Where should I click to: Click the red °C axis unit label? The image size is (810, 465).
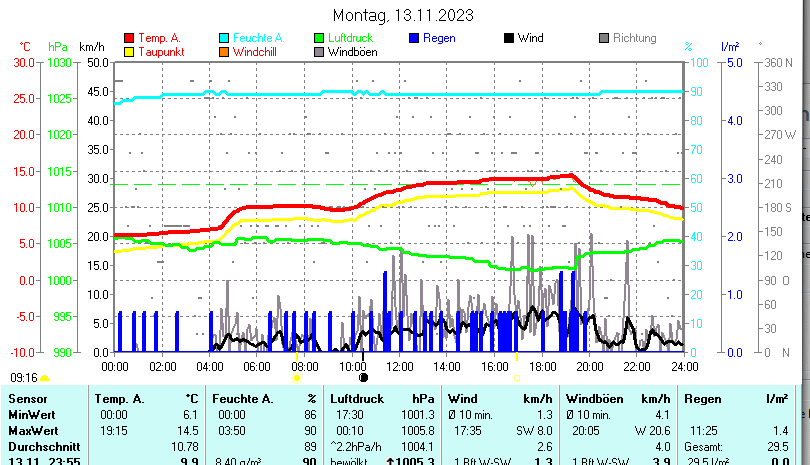pos(25,47)
